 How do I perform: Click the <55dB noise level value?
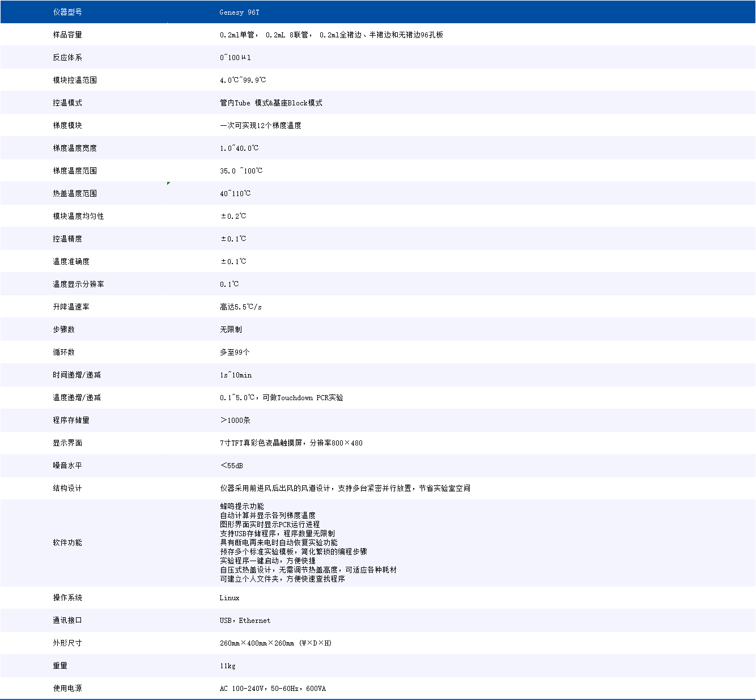[232, 465]
